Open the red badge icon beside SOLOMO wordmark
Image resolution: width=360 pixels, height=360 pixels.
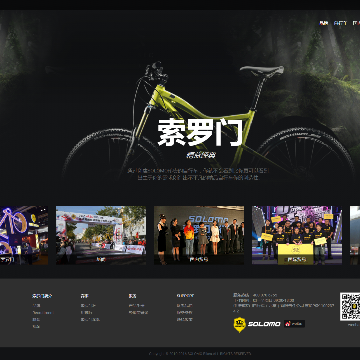coord(294,324)
